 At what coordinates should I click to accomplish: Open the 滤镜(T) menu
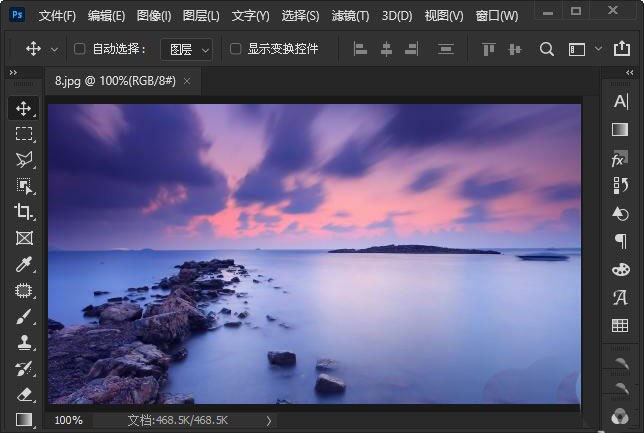[349, 16]
